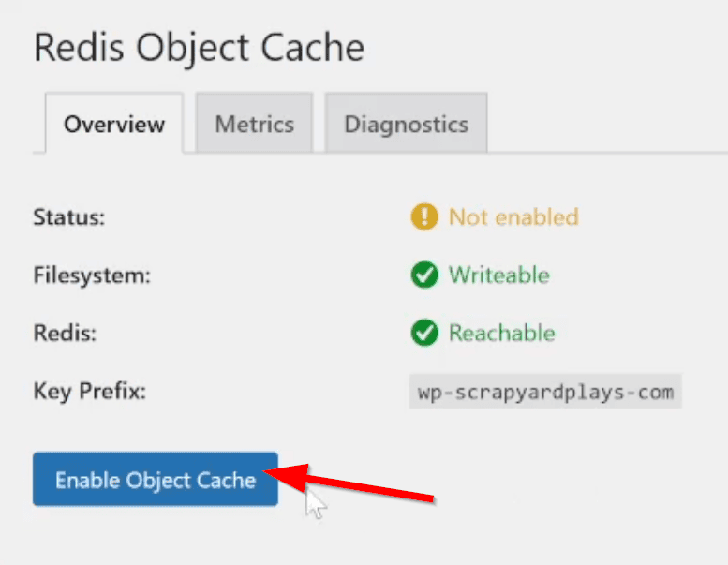Click the green checkmark icon next to Writeable

coord(424,275)
